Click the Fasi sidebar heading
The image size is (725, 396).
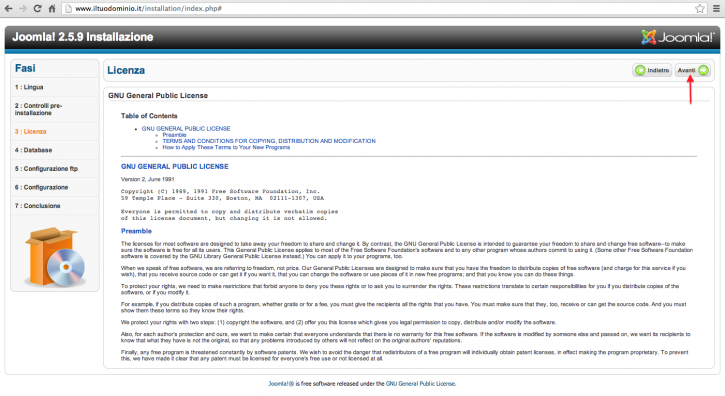(25, 68)
